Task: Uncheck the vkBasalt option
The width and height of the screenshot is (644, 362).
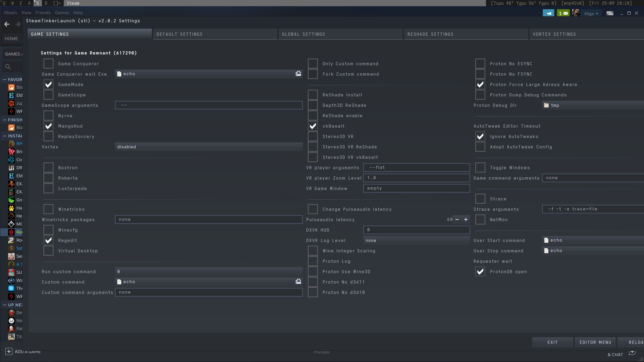Action: (313, 126)
